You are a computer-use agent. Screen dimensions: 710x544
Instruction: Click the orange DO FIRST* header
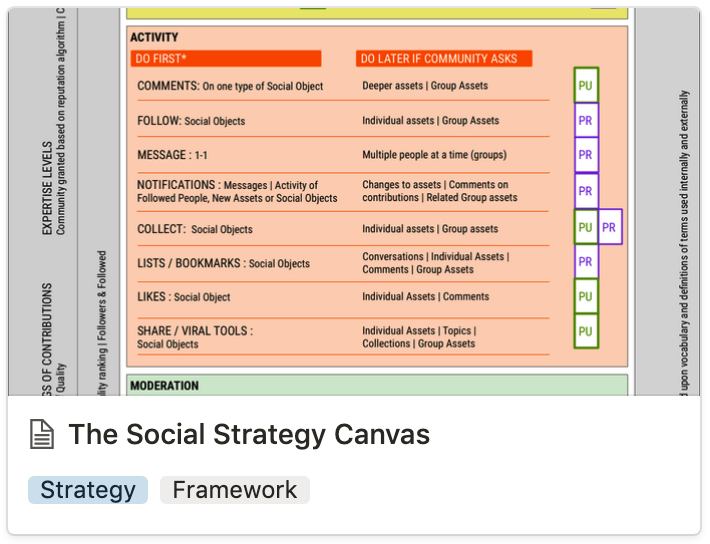[227, 59]
